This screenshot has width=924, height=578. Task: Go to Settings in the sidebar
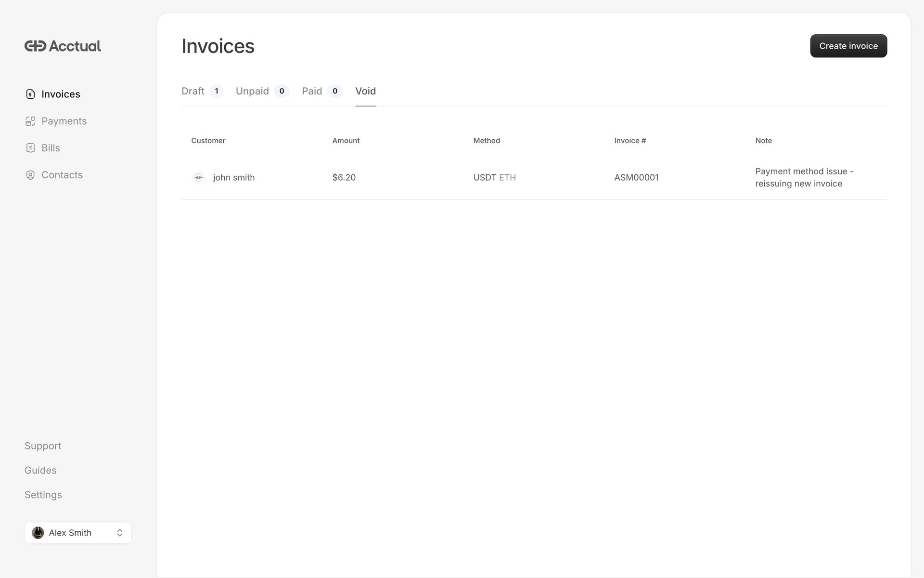pos(43,495)
